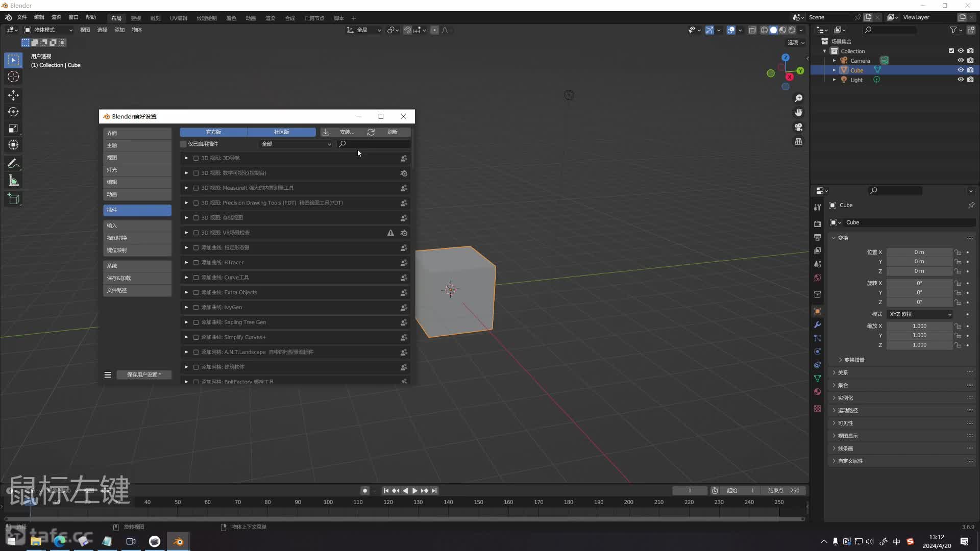Switch to the 雕刻 workspace tab

[x=155, y=18]
